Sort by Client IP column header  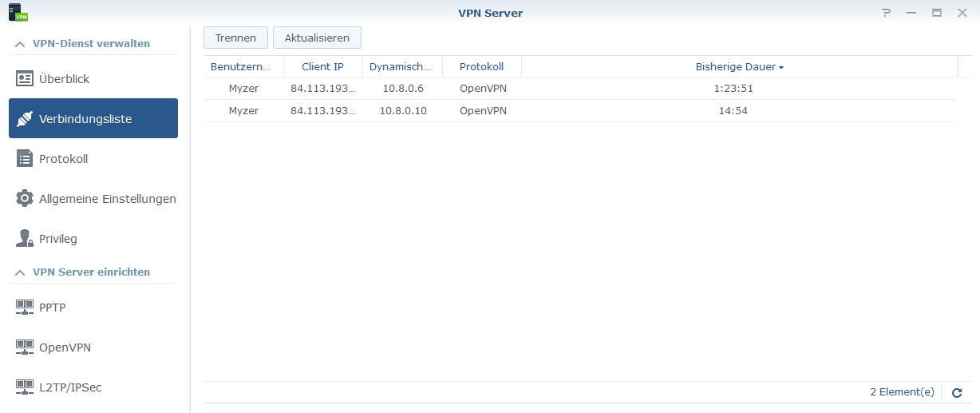pyautogui.click(x=323, y=67)
